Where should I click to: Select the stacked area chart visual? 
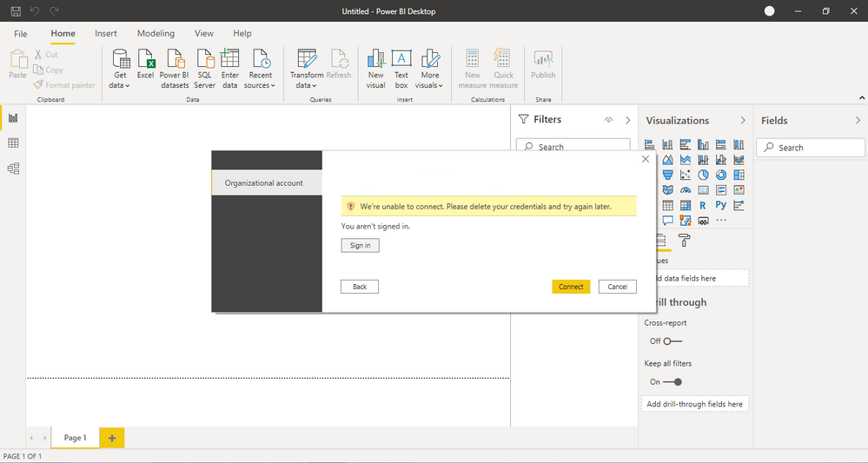click(686, 160)
